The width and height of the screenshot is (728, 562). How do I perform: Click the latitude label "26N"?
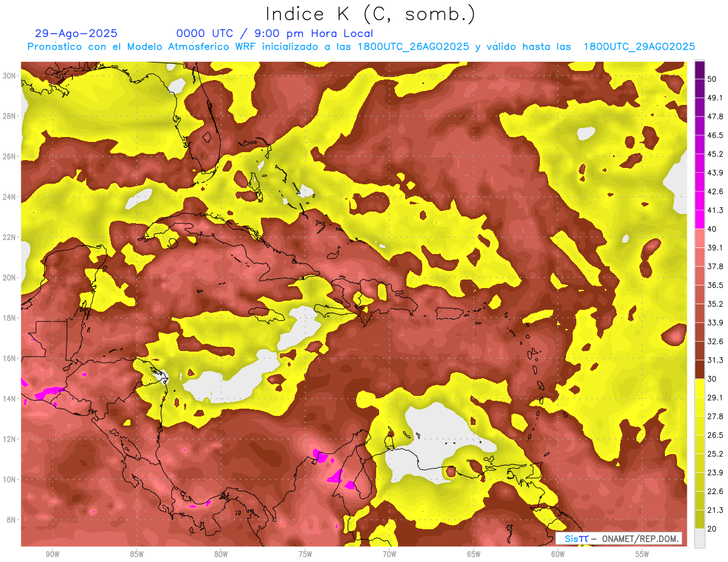(10, 156)
